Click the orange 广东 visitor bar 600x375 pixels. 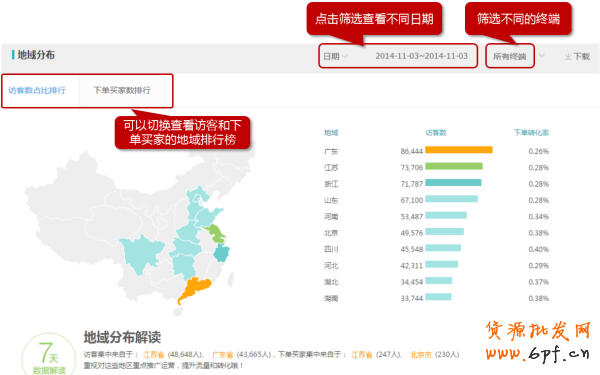click(459, 150)
